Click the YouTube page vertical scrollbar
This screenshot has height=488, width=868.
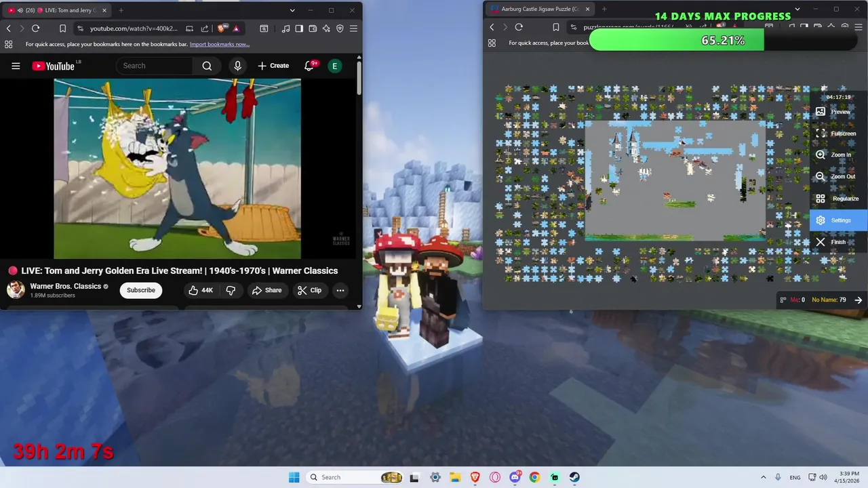(359, 78)
